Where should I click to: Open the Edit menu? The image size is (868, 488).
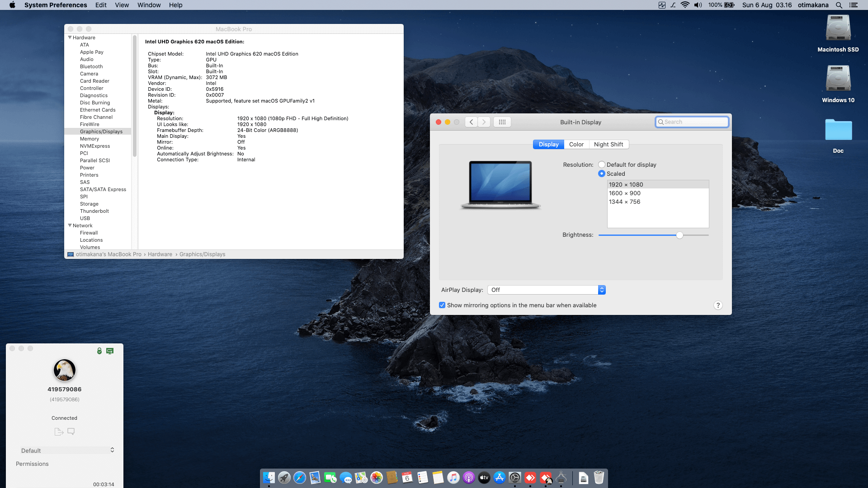(101, 5)
